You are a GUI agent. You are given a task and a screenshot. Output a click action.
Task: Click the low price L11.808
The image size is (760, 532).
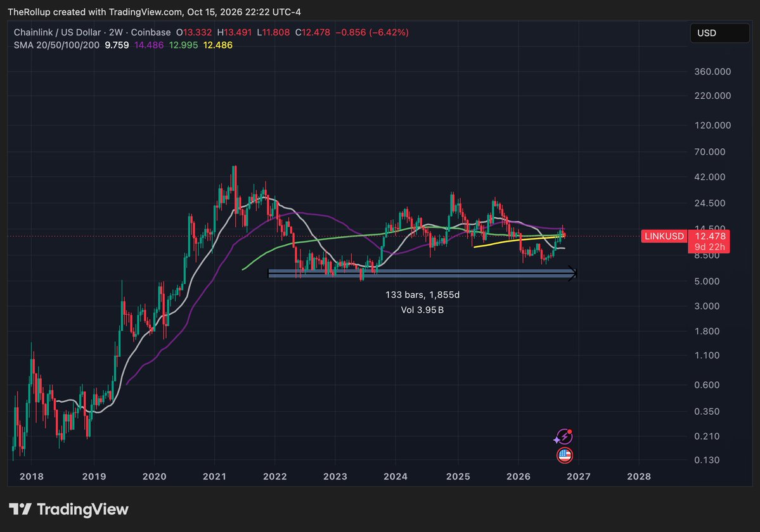click(x=273, y=32)
